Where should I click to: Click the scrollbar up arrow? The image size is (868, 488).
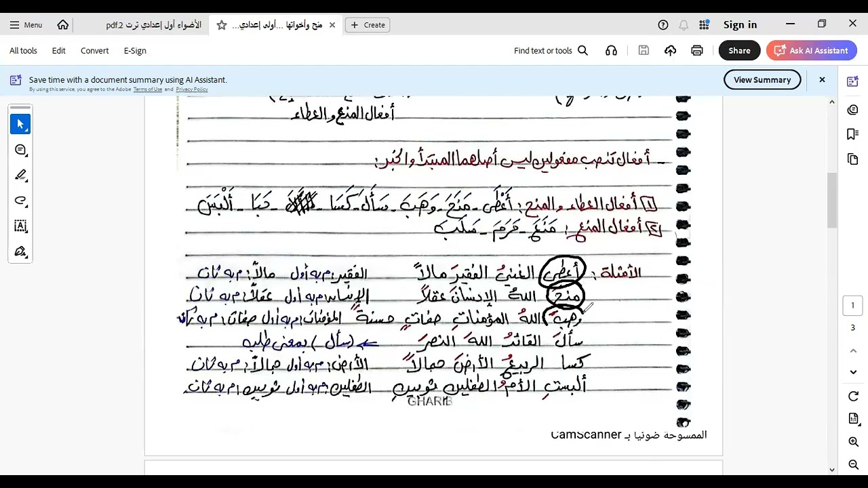(832, 102)
